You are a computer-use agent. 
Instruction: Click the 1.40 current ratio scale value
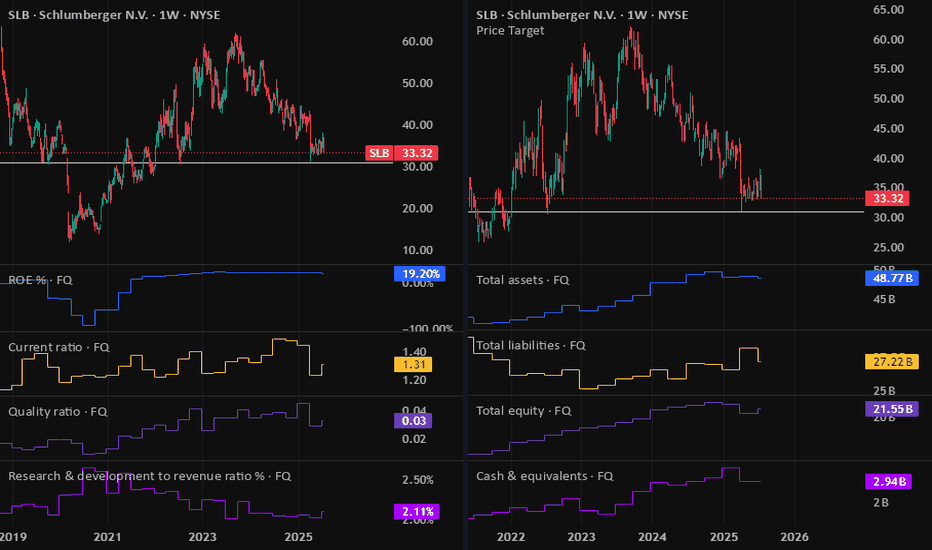[414, 351]
